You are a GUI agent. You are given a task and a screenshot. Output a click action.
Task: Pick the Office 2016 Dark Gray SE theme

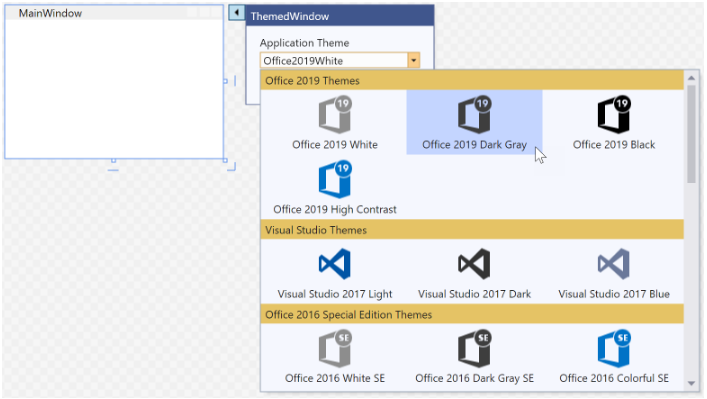474,357
